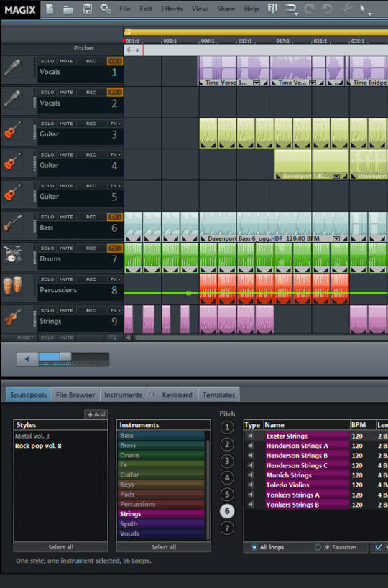Click the undo arrow icon
Screen dimensions: 388x588
pos(327,9)
